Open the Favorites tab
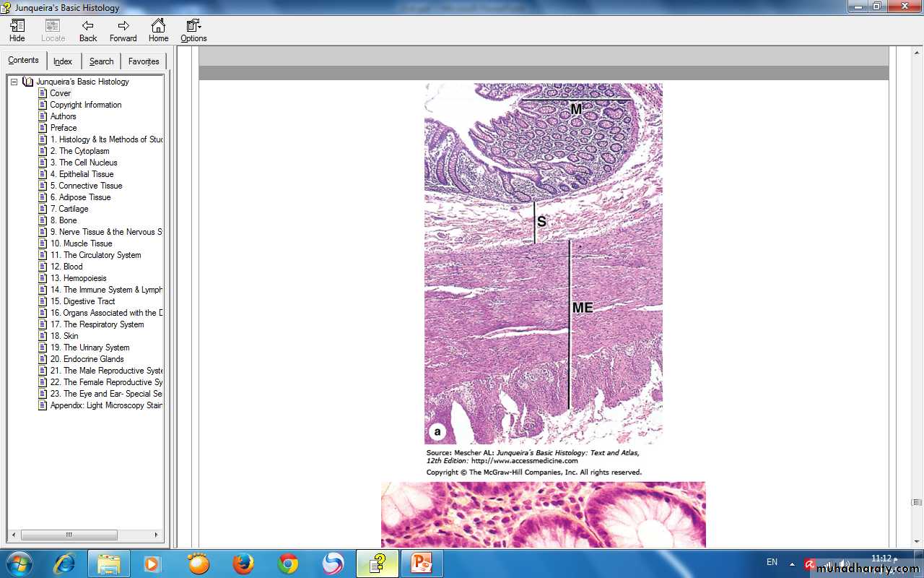The height and width of the screenshot is (578, 924). (x=144, y=61)
